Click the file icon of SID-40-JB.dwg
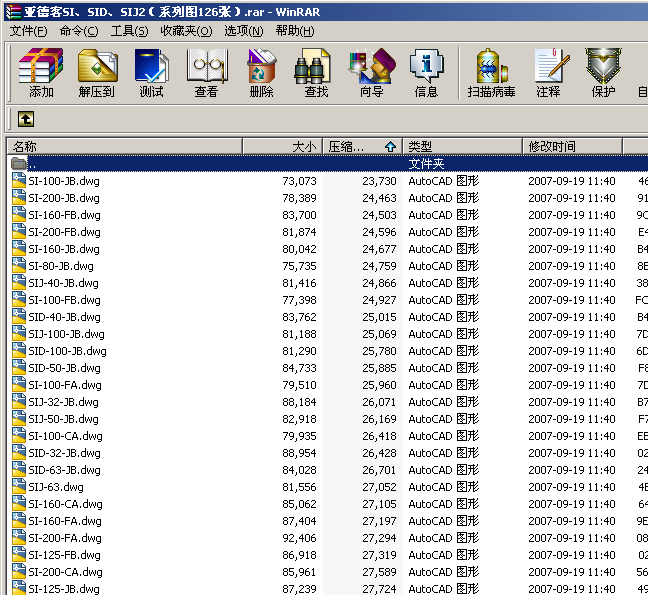 point(19,317)
